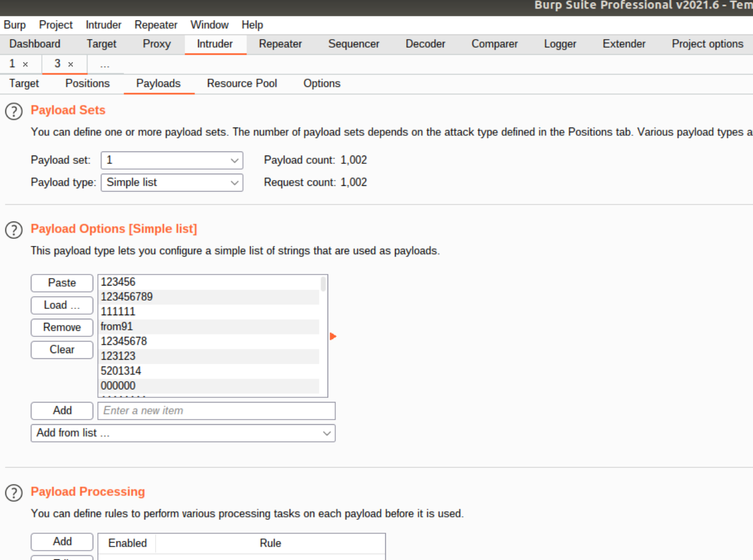This screenshot has width=753, height=560.
Task: Open the Intruder menu
Action: coord(104,25)
